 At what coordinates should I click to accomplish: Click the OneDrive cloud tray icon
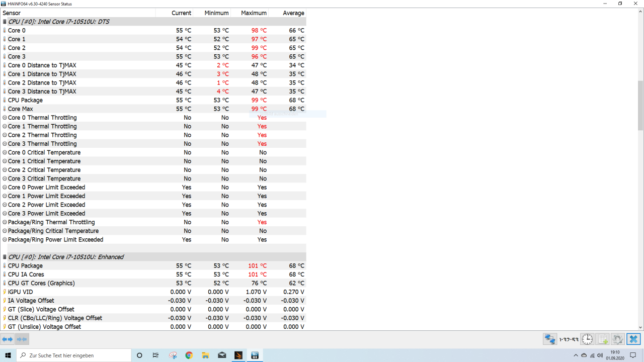[584, 355]
